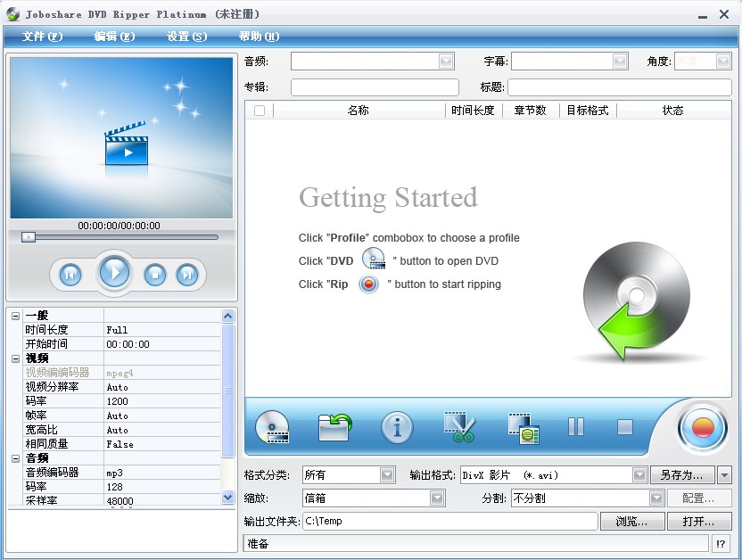Screen dimensions: 742x560
Task: Open the 帮助(H) menu
Action: 259,37
